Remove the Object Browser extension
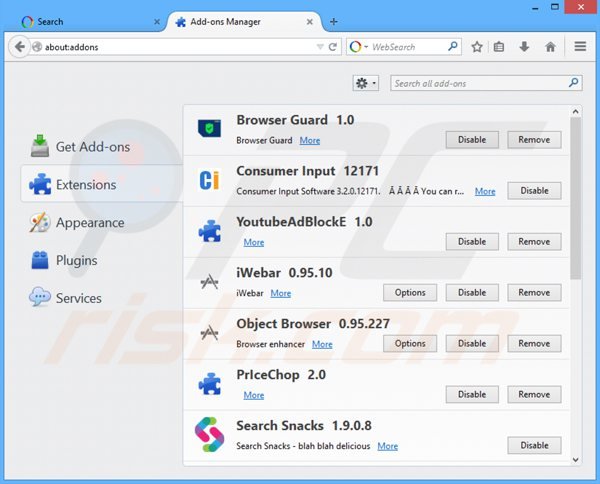Screen dimensions: 600x484 coord(534,343)
